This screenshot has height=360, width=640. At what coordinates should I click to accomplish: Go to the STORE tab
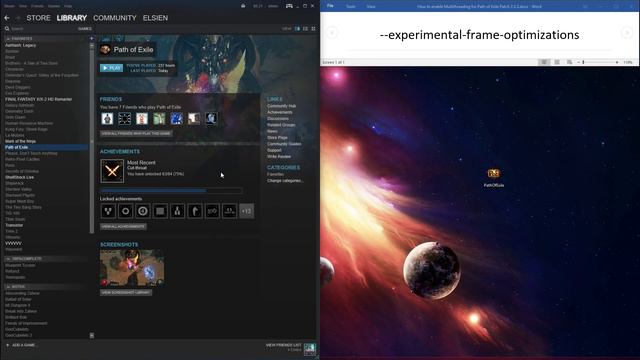(38, 18)
